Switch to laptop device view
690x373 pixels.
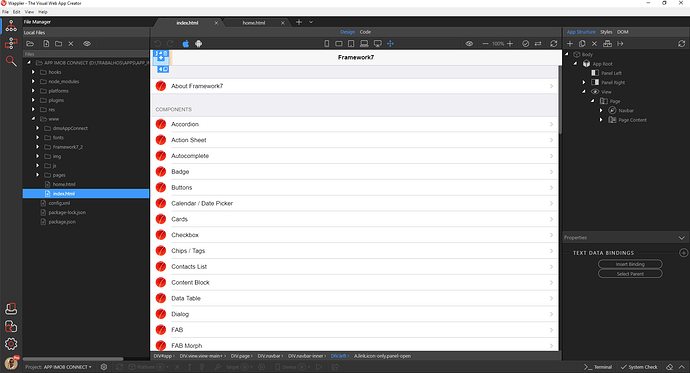pyautogui.click(x=364, y=44)
